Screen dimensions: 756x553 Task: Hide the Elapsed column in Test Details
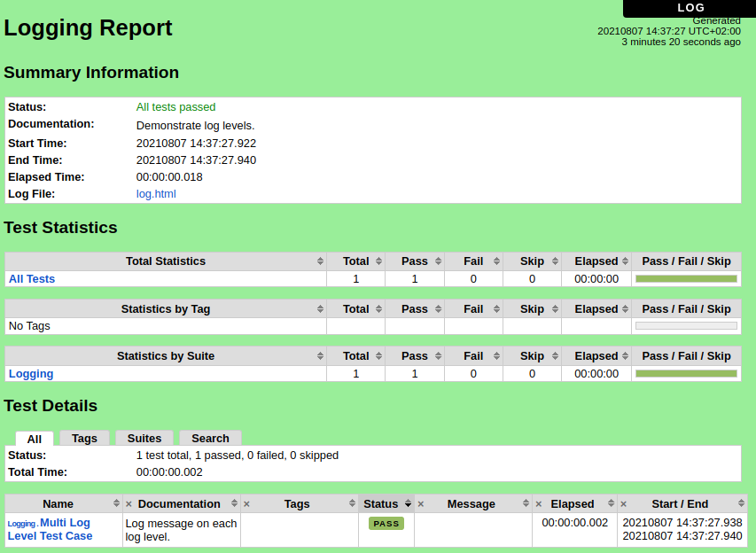(538, 504)
